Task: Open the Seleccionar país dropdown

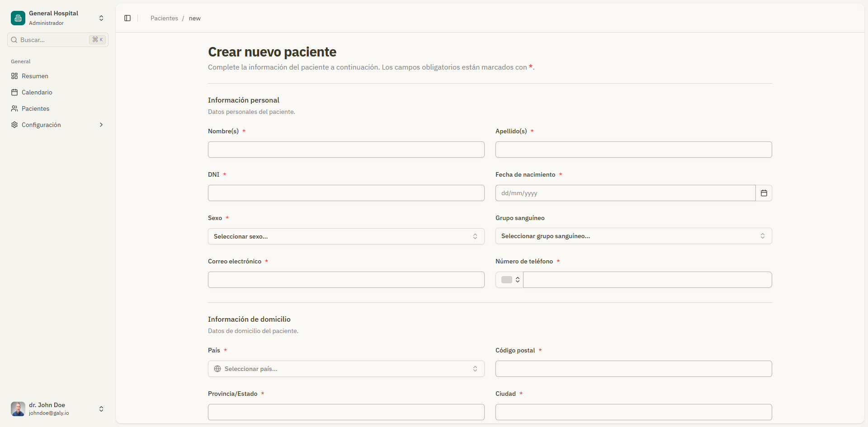Action: tap(346, 369)
